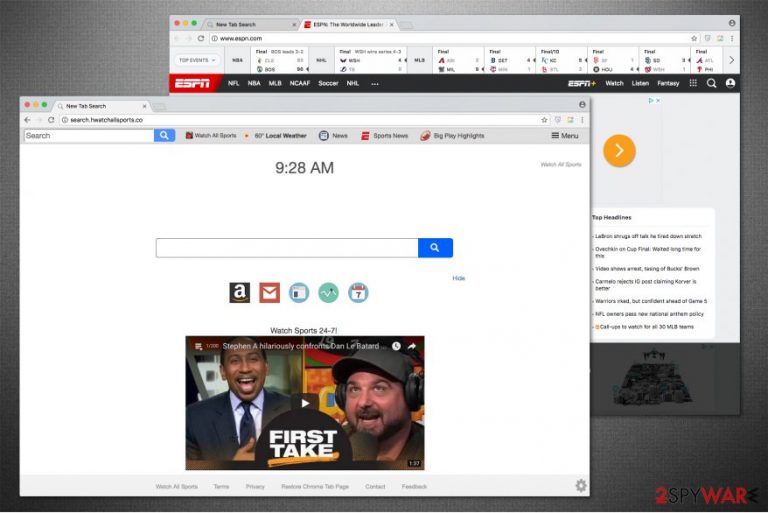Viewport: 768px width, 513px height.
Task: Bookmark star in ESPN browser window
Action: coord(694,38)
